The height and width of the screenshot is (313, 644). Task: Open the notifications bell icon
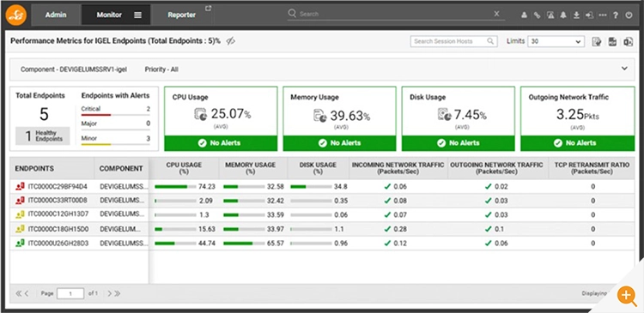tap(563, 15)
